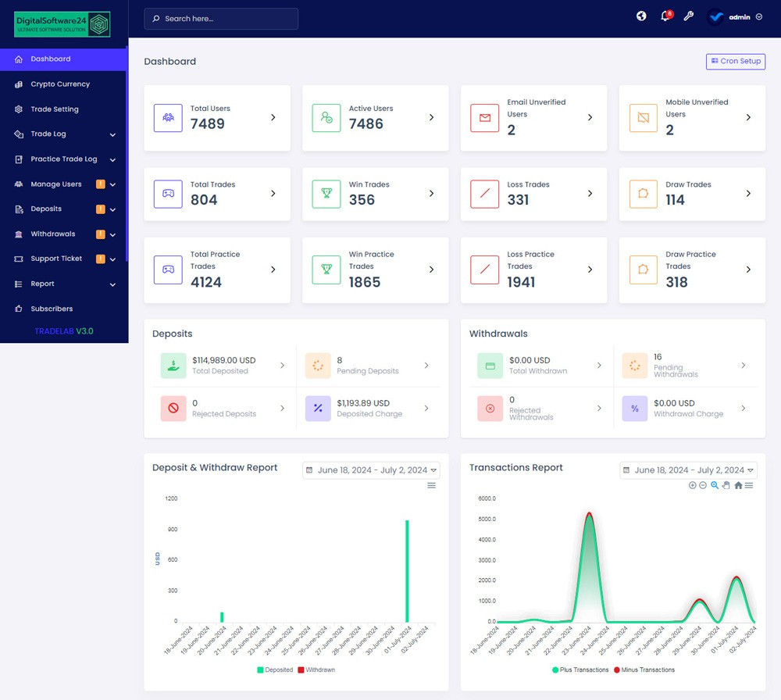Image resolution: width=781 pixels, height=700 pixels.
Task: Toggle the Minus Transactions legend item
Action: (644, 670)
